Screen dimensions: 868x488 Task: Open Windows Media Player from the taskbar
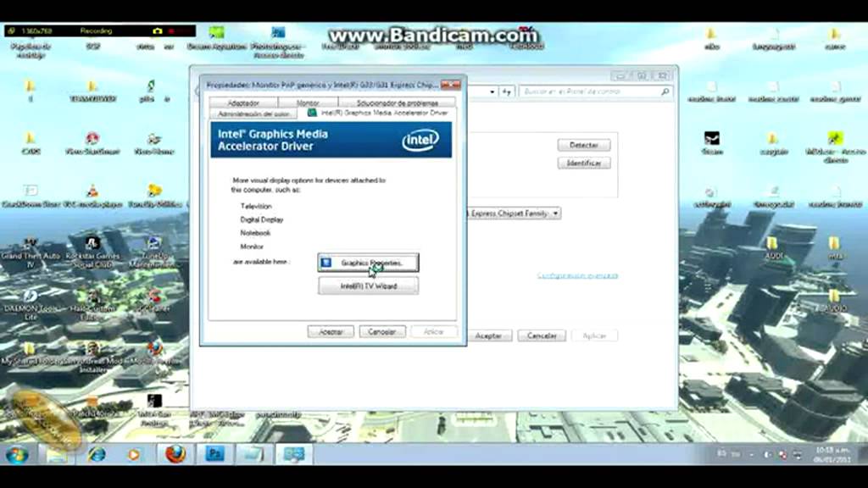[133, 455]
